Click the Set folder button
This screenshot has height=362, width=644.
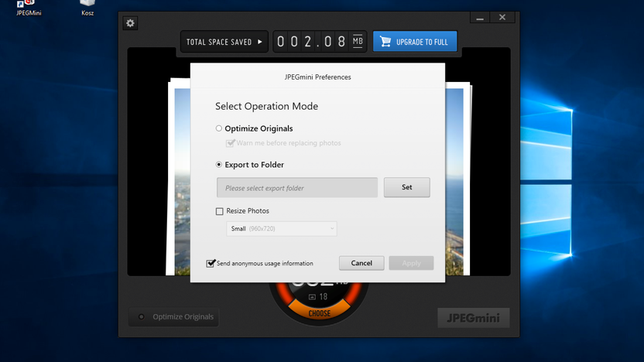click(x=407, y=187)
